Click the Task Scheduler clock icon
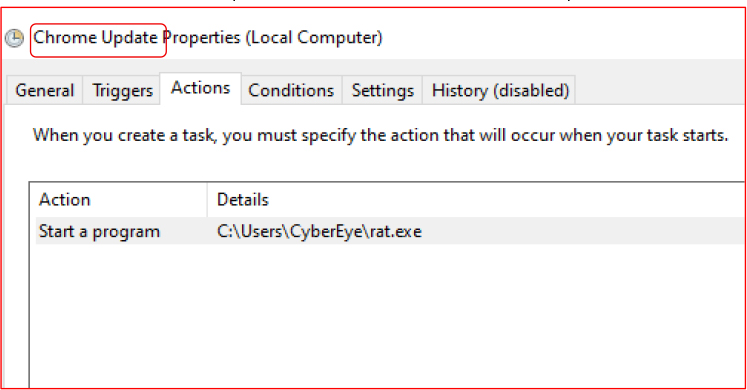This screenshot has width=747, height=390. pyautogui.click(x=14, y=38)
